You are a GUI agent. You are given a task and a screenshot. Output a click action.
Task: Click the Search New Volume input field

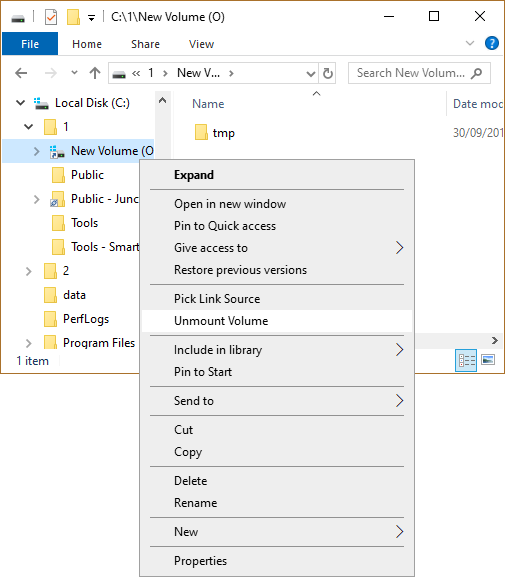pos(410,73)
